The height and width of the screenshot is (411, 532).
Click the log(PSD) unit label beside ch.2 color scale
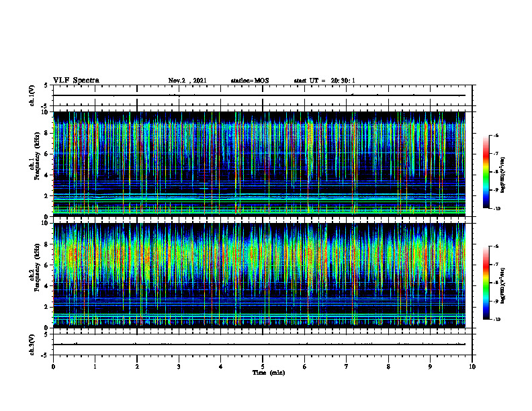click(504, 285)
